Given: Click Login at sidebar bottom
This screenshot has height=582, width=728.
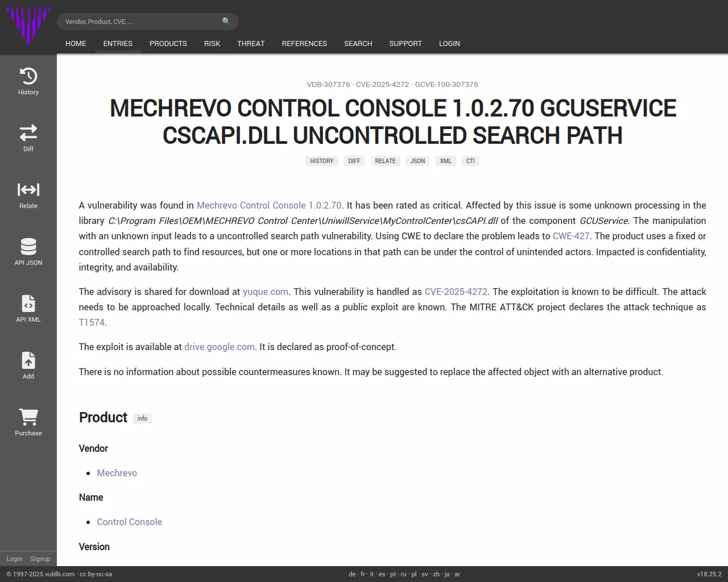Looking at the screenshot, I should click(x=14, y=559).
